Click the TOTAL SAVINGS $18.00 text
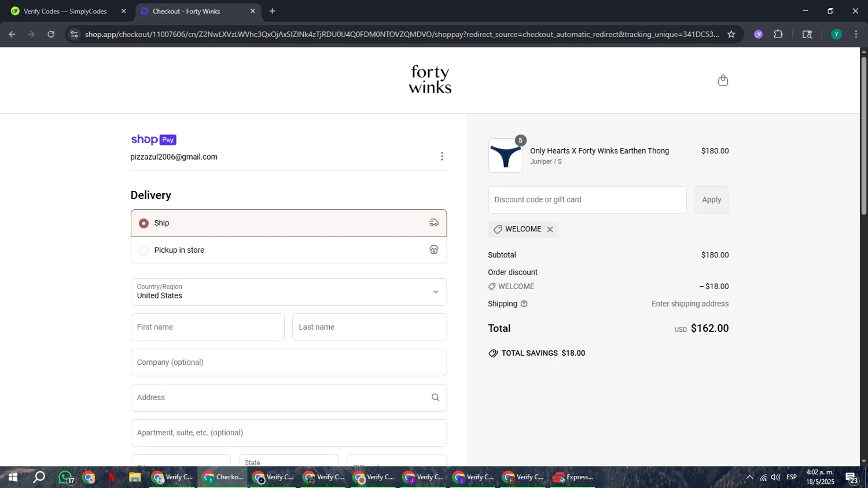 543,353
